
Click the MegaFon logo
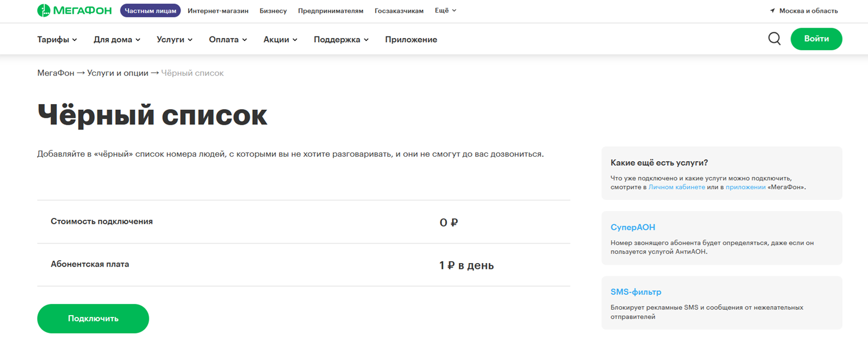click(x=75, y=10)
